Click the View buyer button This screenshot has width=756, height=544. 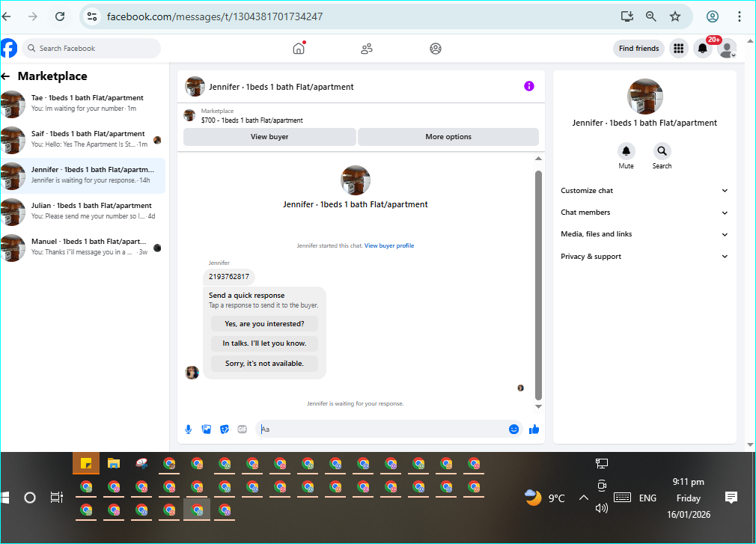(x=269, y=137)
